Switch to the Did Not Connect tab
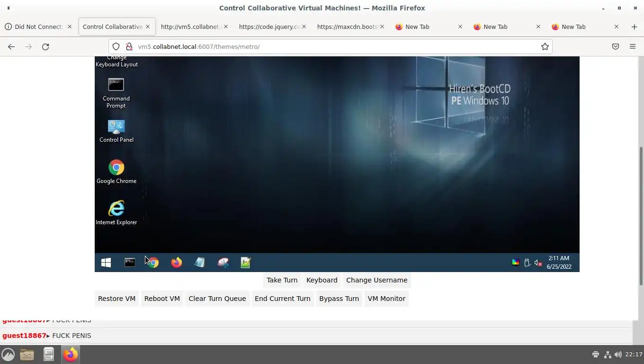644x364 pixels. [38, 27]
